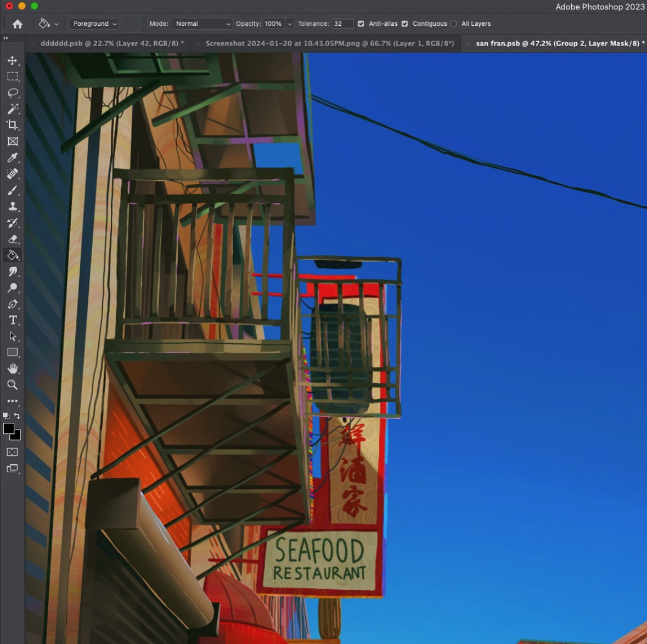Select the Dodge tool

point(13,287)
